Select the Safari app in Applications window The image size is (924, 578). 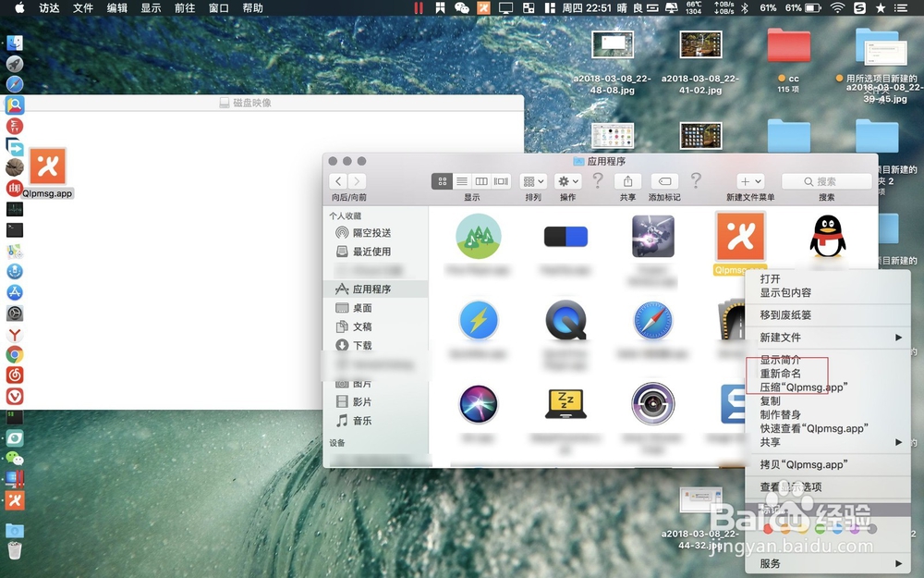653,321
